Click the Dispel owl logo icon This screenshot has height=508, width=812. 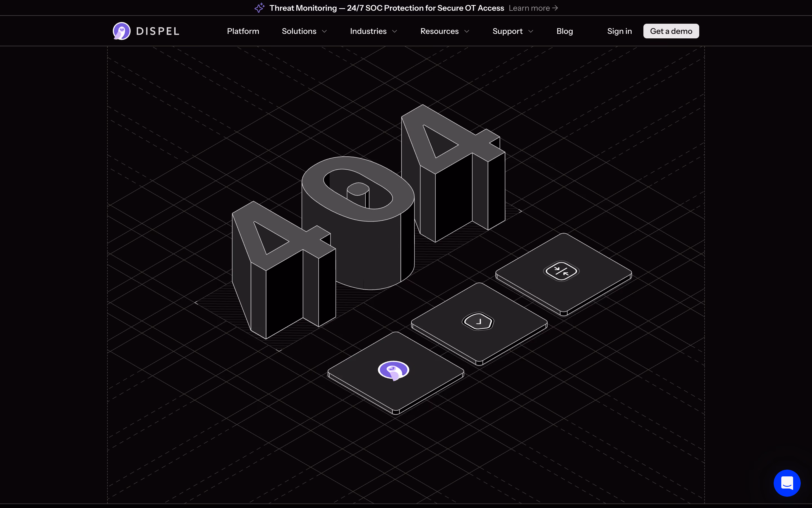click(x=122, y=31)
